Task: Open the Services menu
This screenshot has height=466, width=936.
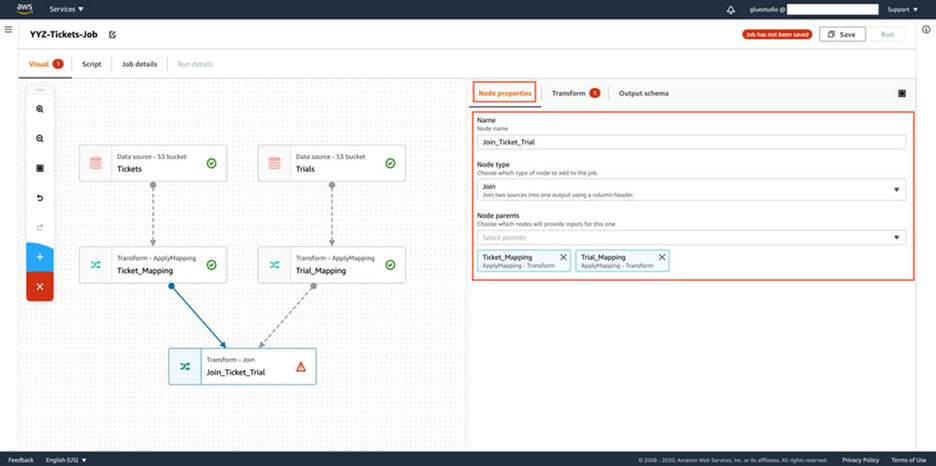Action: [x=66, y=10]
